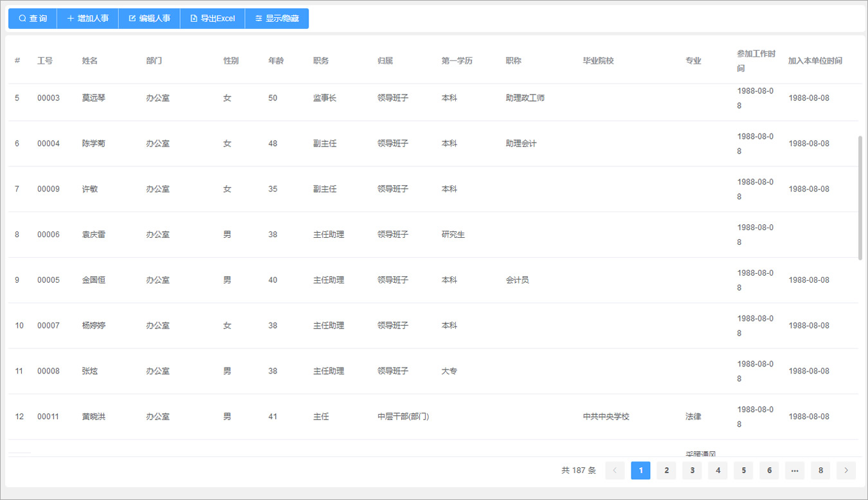Click the table vertical scrollbar

point(860,197)
